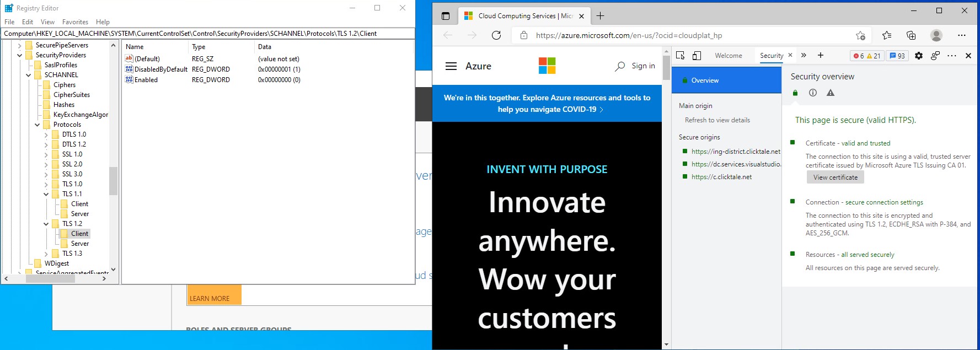
Task: Click the address bar lock icon
Action: click(524, 35)
